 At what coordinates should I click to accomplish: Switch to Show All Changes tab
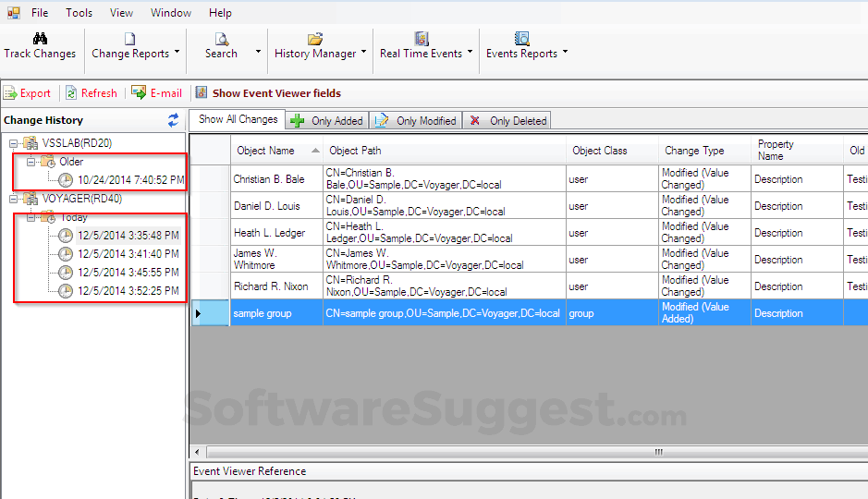coord(238,119)
